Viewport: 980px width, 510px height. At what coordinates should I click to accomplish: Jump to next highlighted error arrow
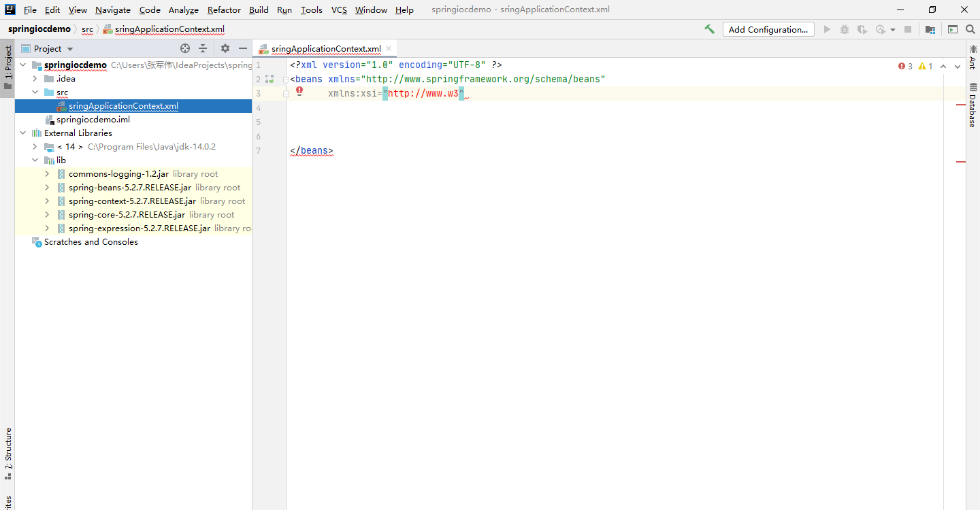coord(956,66)
